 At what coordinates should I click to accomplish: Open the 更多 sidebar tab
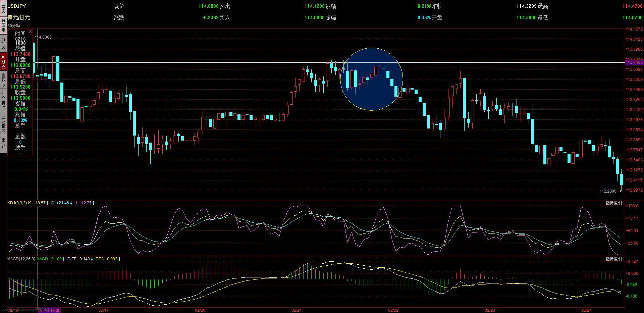3,144
